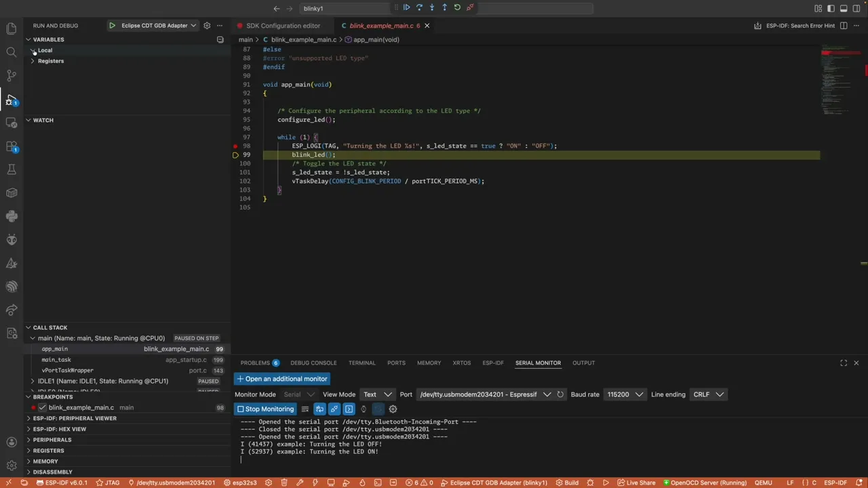Toggle the timestamp clock icon in serial monitor
The image size is (868, 488).
coord(363,409)
